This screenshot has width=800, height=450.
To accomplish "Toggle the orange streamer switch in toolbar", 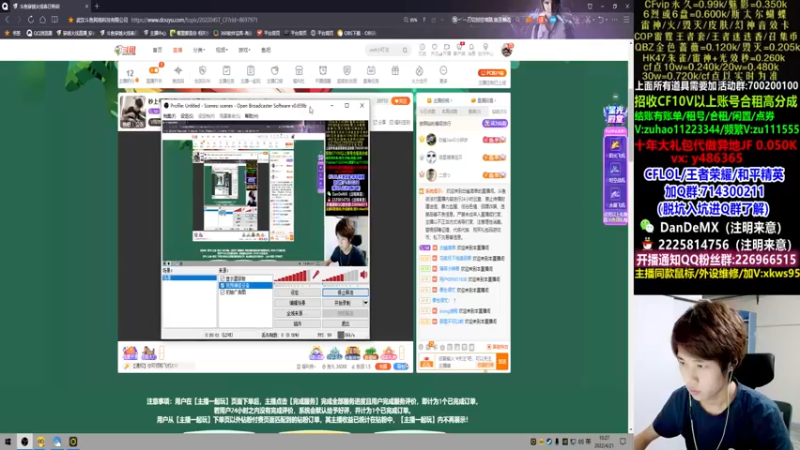I will pos(154,70).
